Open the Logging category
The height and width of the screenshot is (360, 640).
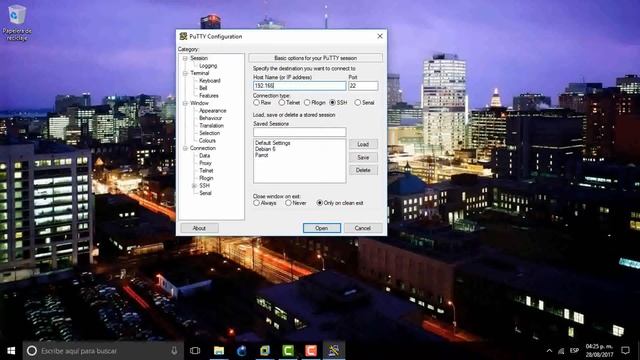[208, 66]
